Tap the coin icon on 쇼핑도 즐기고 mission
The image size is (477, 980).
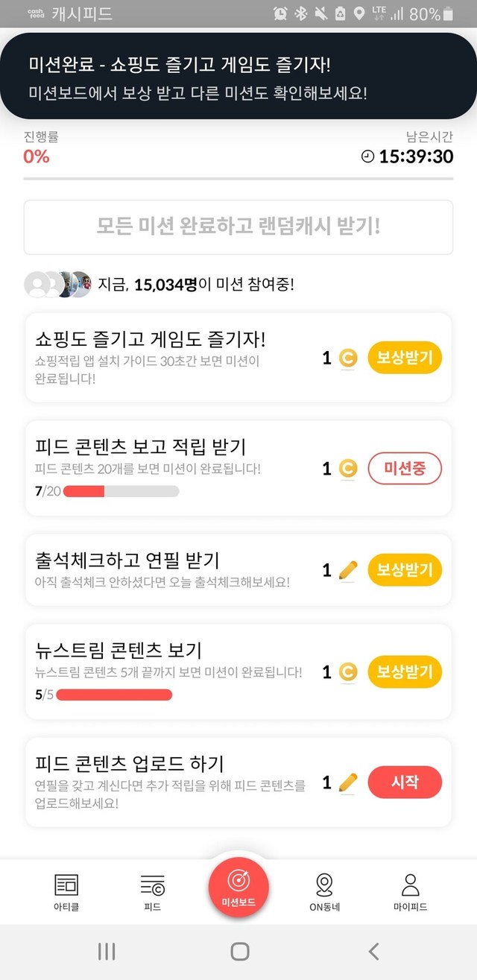(x=347, y=358)
